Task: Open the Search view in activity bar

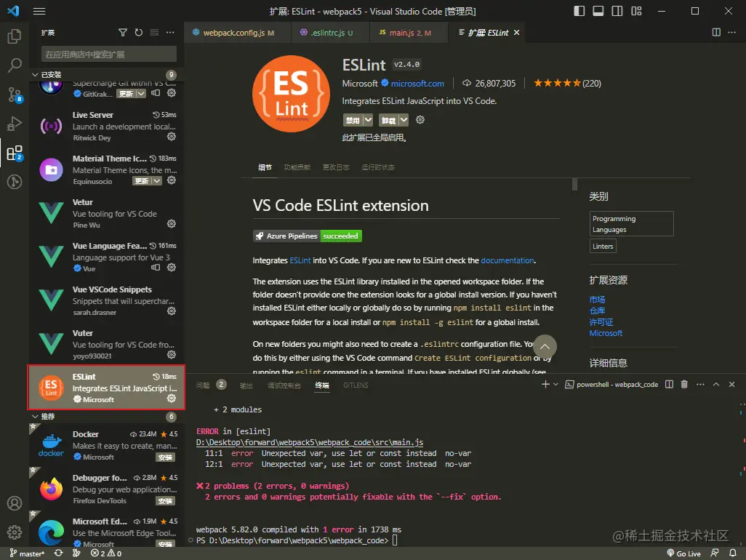Action: click(15, 65)
